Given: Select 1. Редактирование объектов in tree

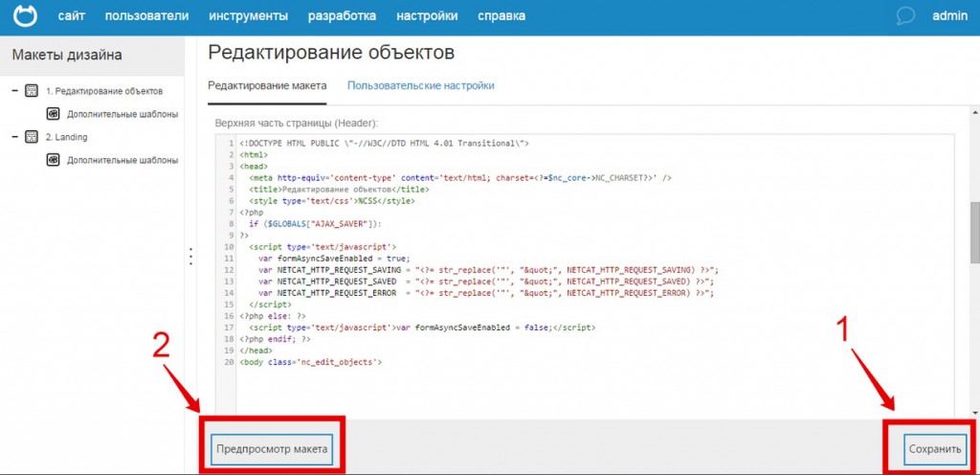Looking at the screenshot, I should [x=104, y=91].
